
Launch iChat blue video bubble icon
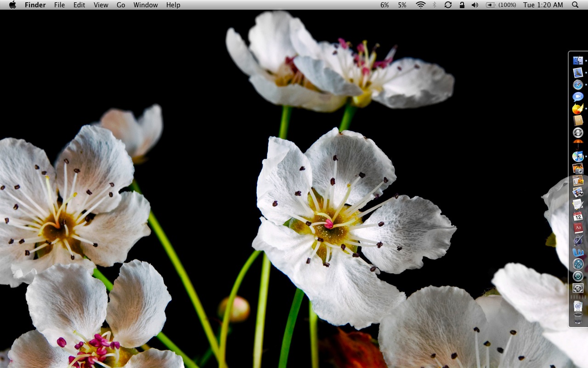(578, 97)
